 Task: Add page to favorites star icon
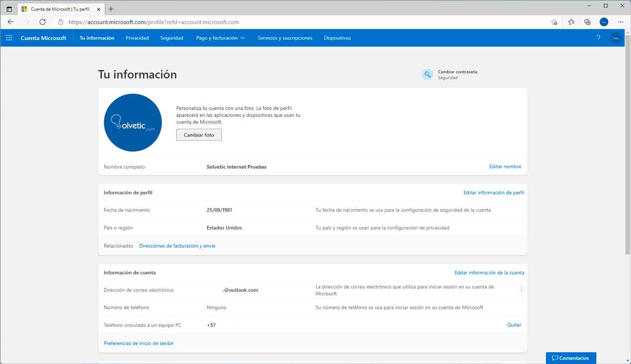554,22
